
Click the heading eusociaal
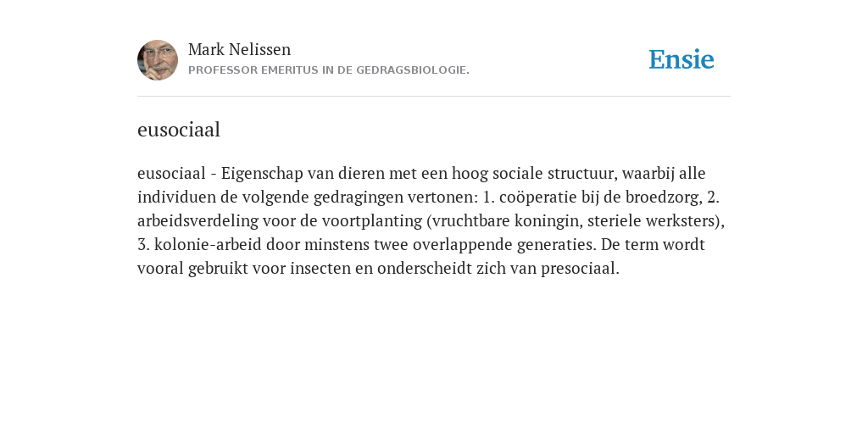tap(179, 130)
